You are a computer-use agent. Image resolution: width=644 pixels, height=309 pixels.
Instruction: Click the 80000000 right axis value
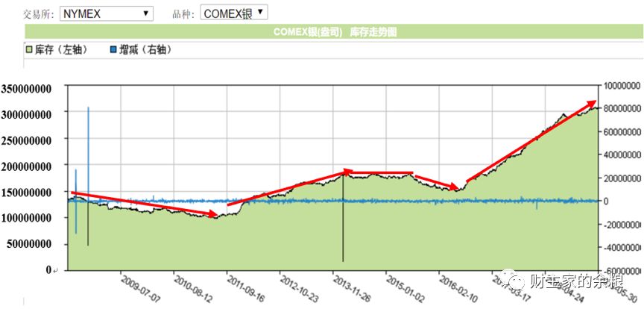point(622,108)
